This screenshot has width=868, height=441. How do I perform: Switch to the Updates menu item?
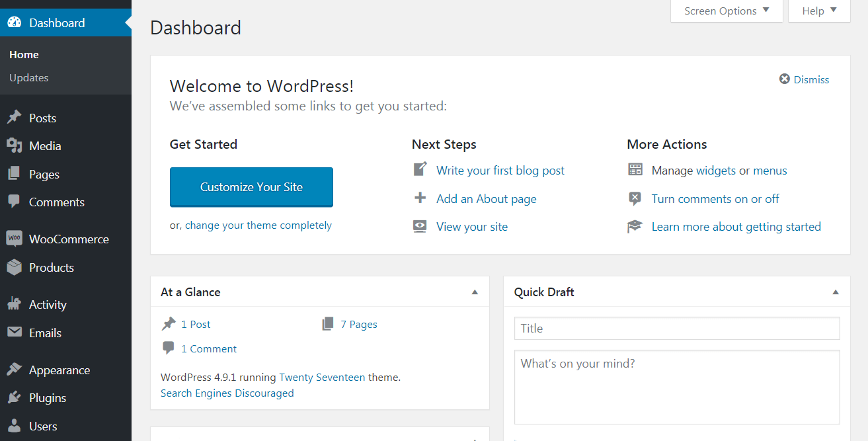pyautogui.click(x=28, y=77)
